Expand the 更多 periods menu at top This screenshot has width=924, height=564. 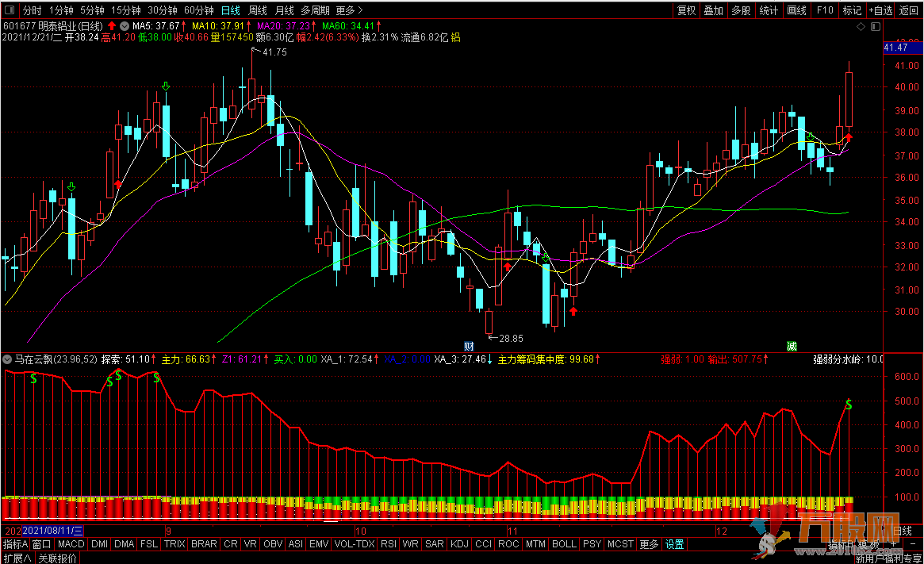coord(349,10)
